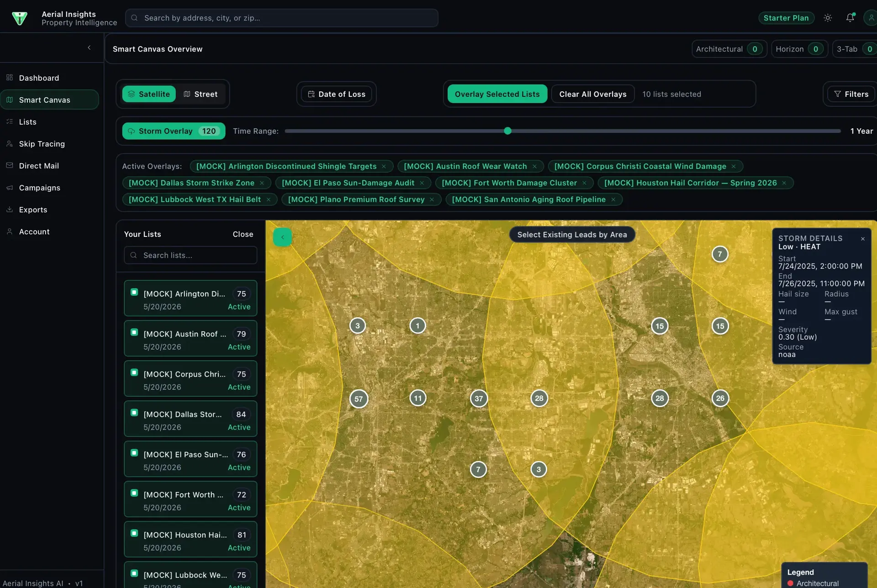
Task: Remove Corpus Christi Coastal Wind Damage overlay
Action: tap(733, 167)
